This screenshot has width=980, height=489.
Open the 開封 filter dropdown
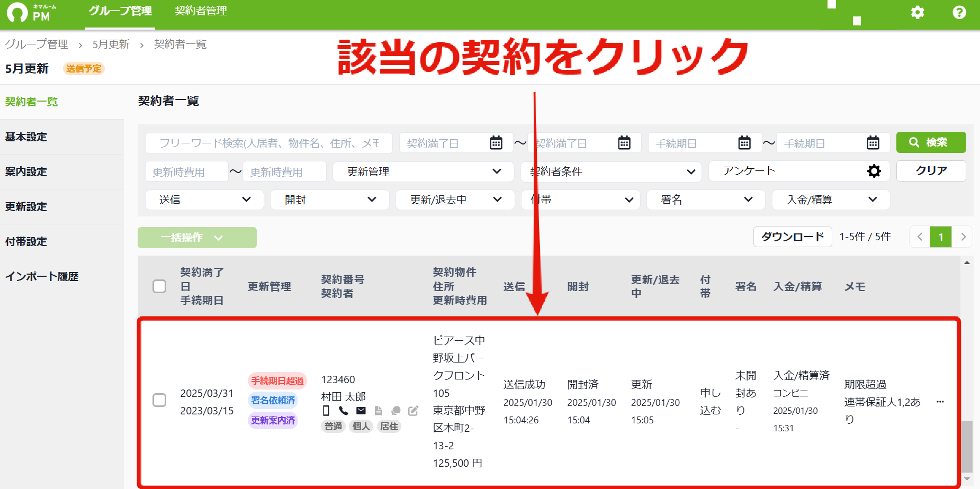tap(330, 200)
